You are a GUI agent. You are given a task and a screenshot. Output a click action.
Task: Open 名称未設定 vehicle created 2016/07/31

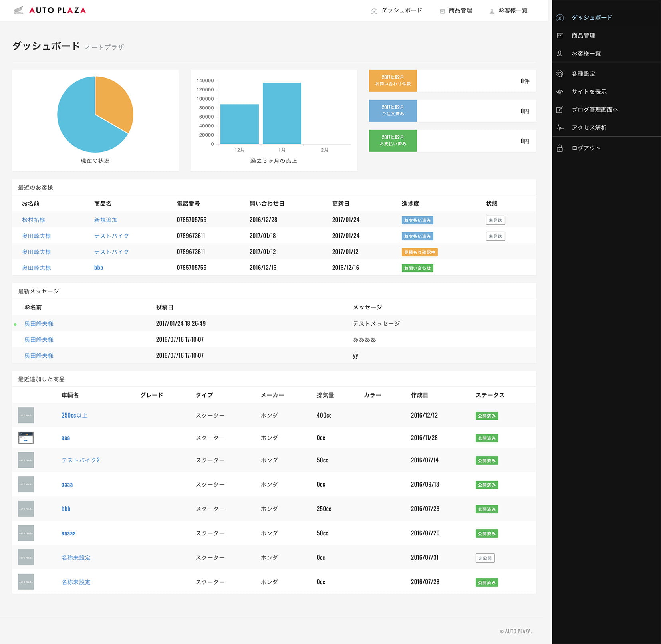tap(76, 558)
